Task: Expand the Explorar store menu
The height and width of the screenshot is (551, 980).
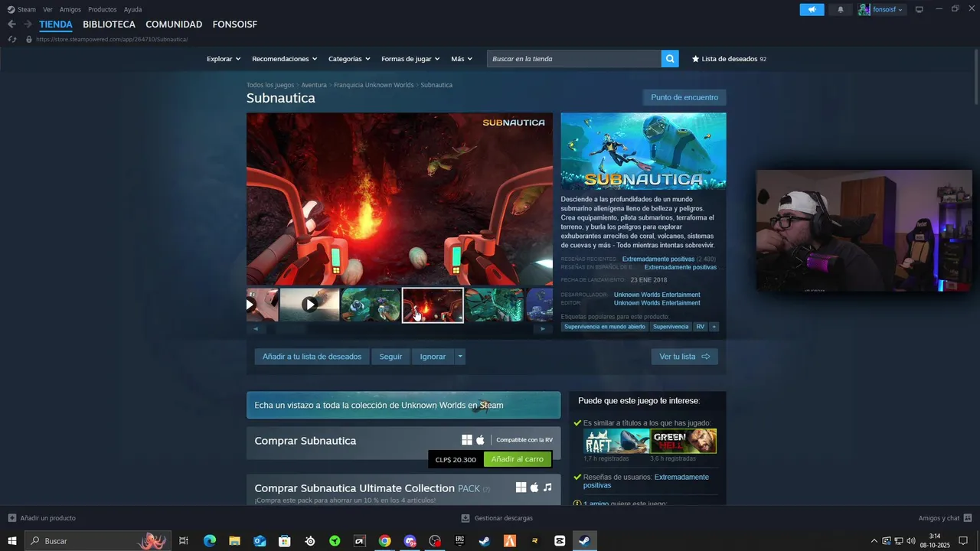Action: pyautogui.click(x=224, y=59)
